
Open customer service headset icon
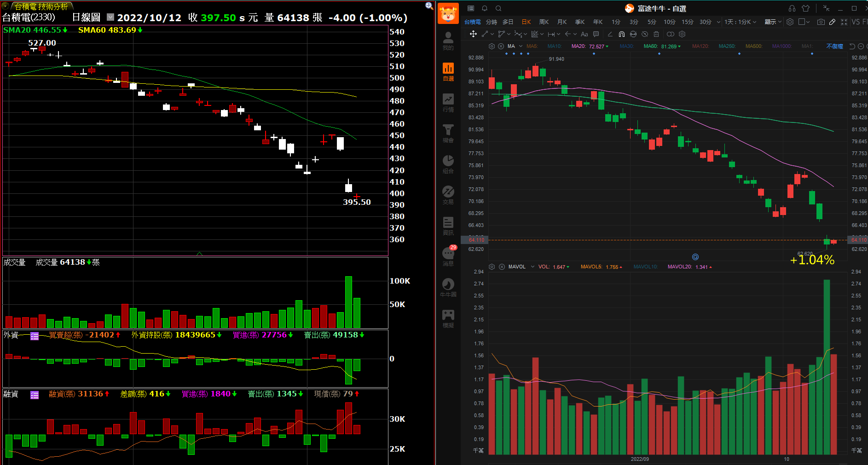(x=792, y=8)
